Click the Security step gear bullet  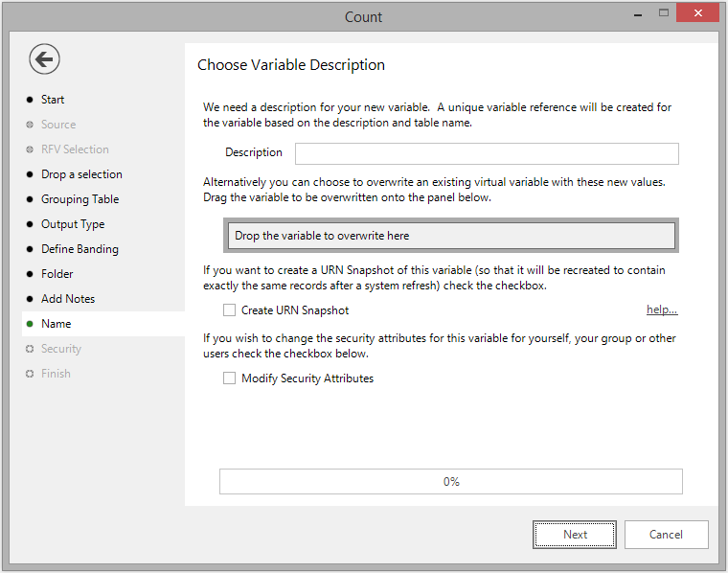tap(30, 349)
